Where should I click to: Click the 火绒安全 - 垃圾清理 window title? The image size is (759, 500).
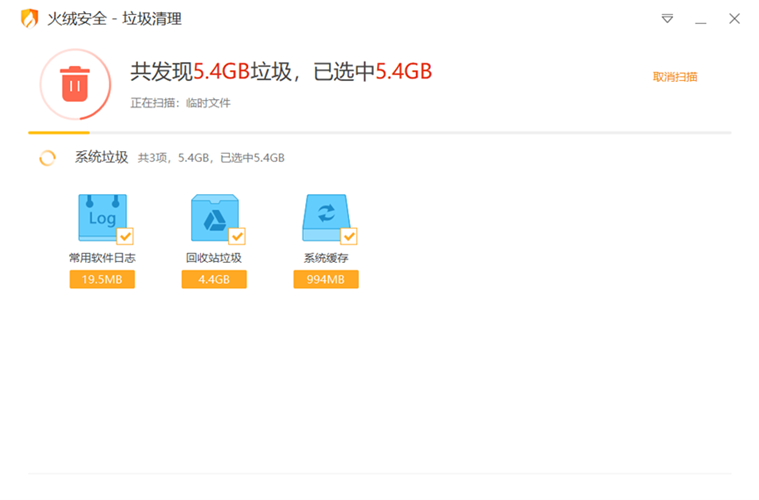tap(114, 19)
